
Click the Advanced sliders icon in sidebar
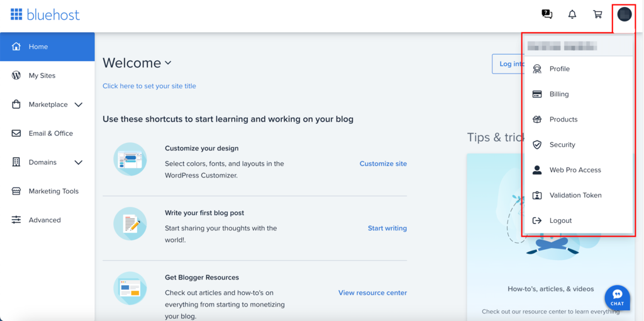[x=16, y=220]
